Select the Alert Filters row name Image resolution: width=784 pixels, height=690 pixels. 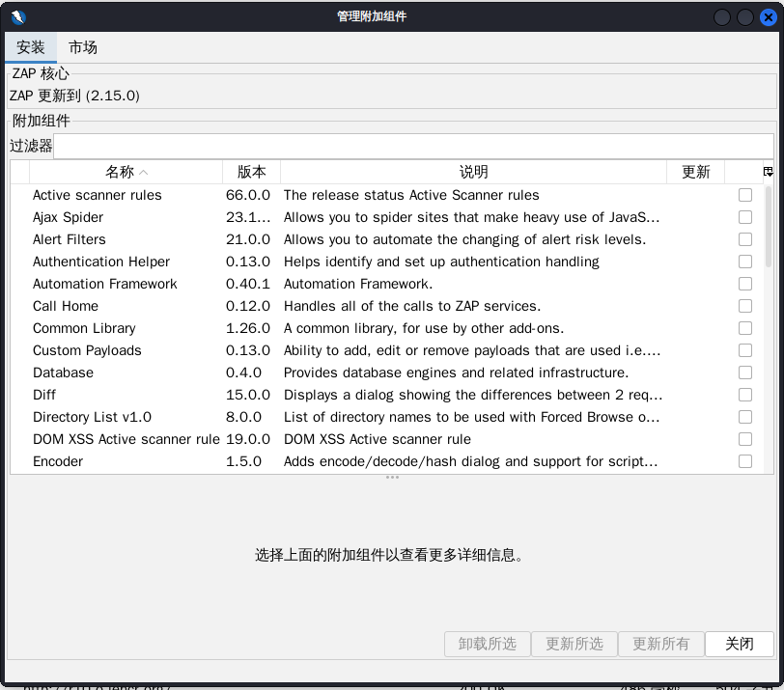69,239
